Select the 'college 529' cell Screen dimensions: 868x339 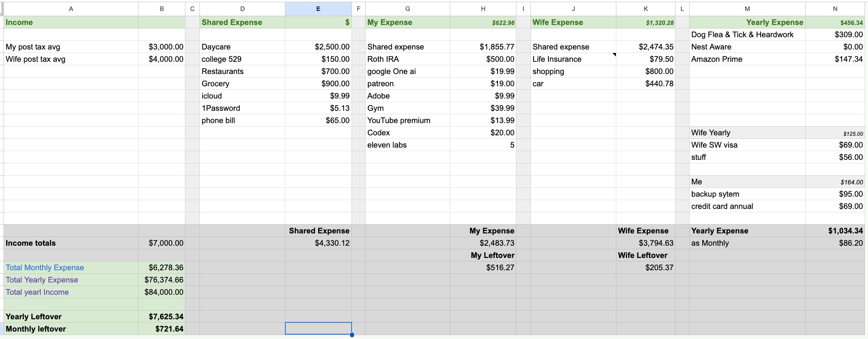[x=242, y=59]
